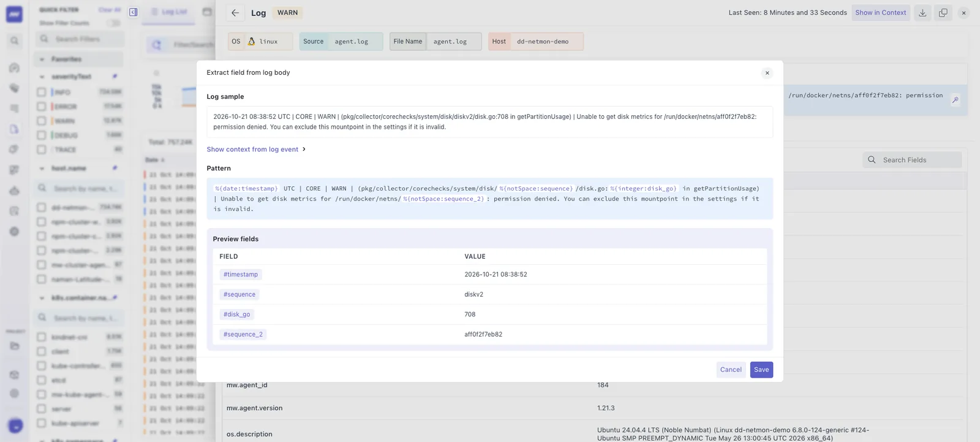Viewport: 980px width, 442px height.
Task: Select the %{date:timestamp} pattern token
Action: tap(246, 189)
